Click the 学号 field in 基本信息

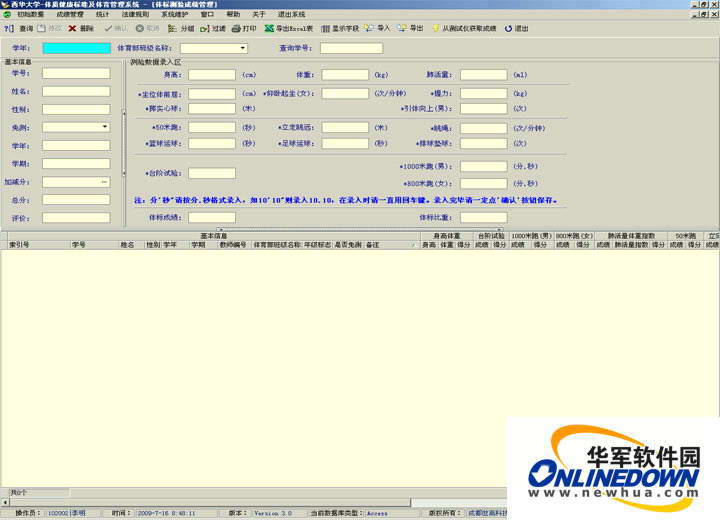coord(76,73)
